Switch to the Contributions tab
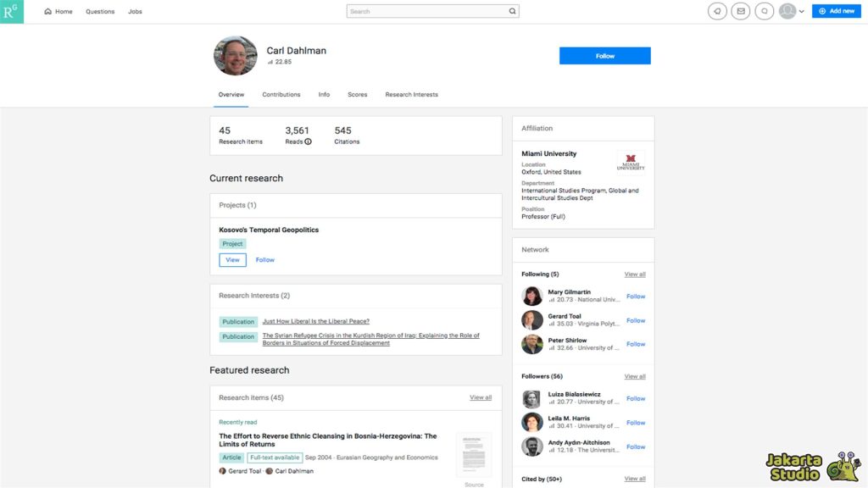Screen dimensions: 868x488 pos(281,95)
